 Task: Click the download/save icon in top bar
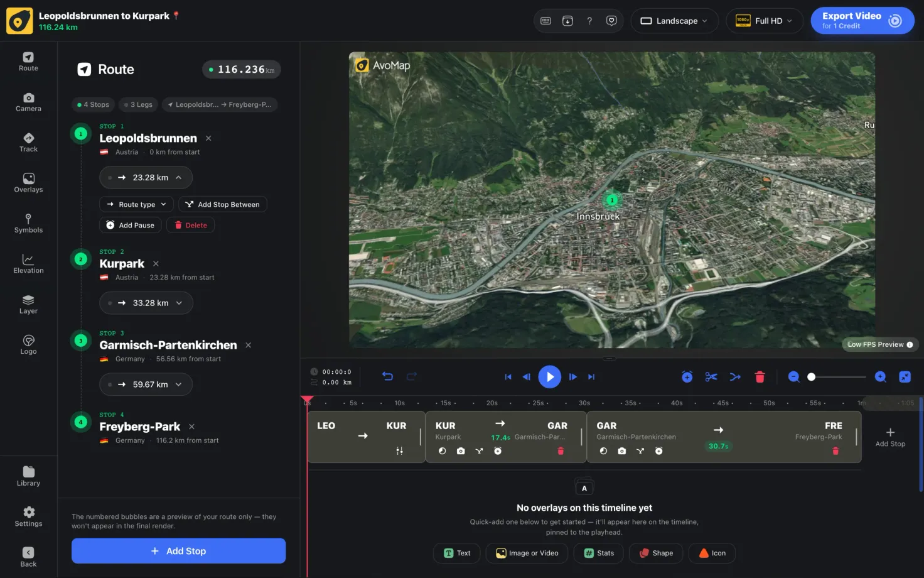point(567,21)
